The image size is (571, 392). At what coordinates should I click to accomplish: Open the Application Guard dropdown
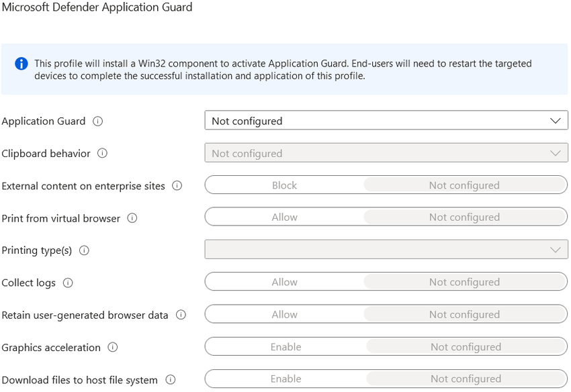[x=556, y=120]
